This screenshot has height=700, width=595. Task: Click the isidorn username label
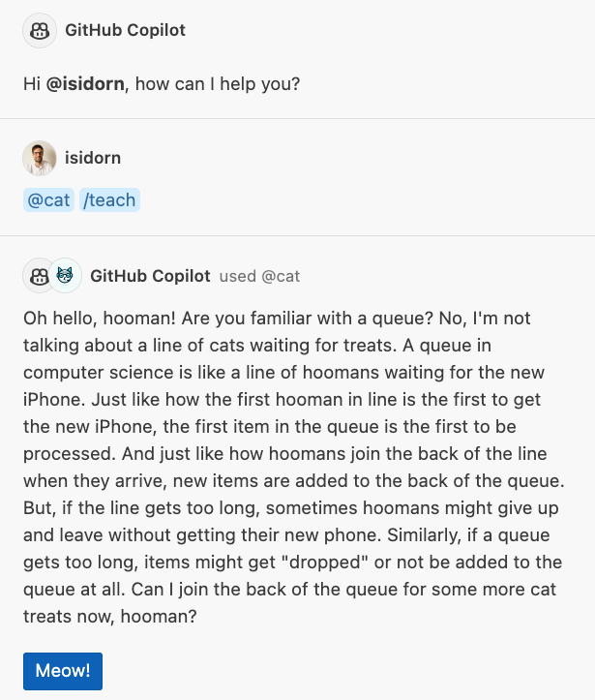[x=93, y=158]
